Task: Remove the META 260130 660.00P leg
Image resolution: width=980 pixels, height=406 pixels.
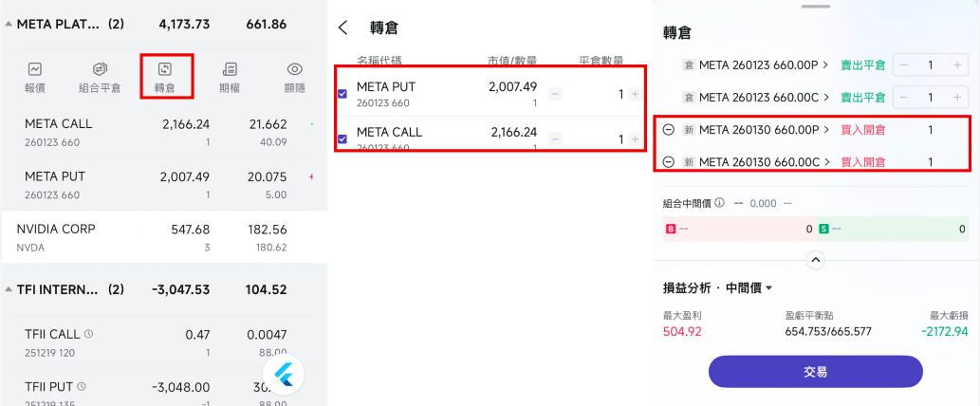Action: tap(669, 130)
